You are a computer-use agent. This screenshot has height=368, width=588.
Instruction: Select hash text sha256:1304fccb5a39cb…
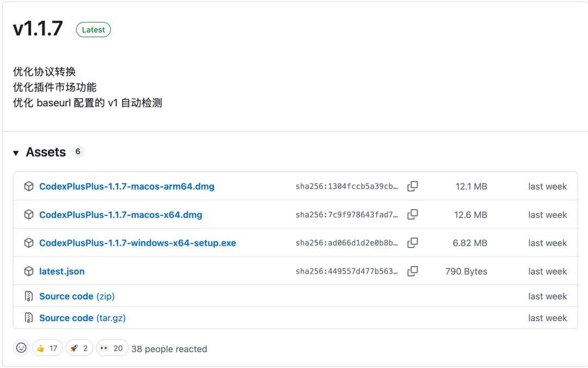pos(346,186)
